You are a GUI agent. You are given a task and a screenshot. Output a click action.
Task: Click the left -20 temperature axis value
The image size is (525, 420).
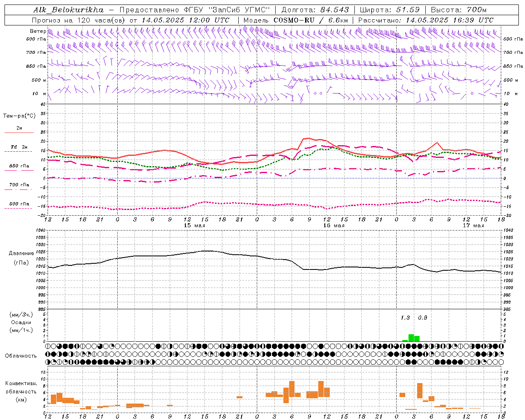41,215
